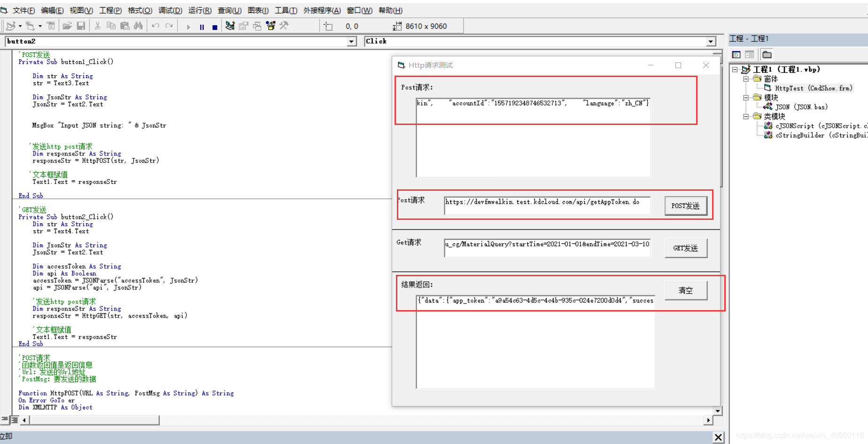868x444 pixels.
Task: Click View Object in Project panel
Action: (x=750, y=55)
